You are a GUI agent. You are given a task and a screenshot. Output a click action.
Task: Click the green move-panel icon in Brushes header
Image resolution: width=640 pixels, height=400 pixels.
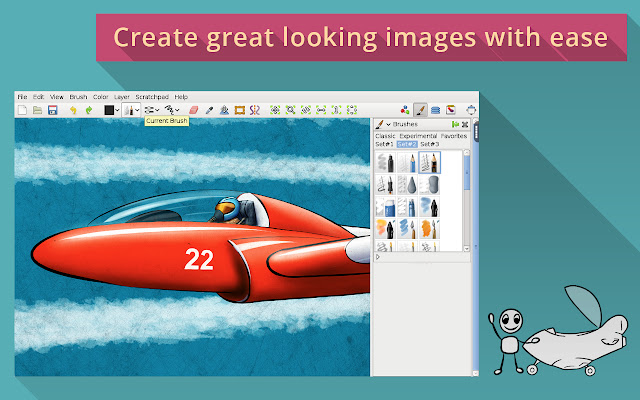(x=456, y=124)
